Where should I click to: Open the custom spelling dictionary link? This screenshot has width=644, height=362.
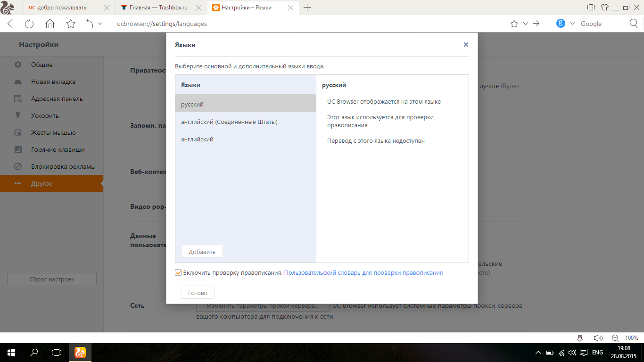(363, 272)
